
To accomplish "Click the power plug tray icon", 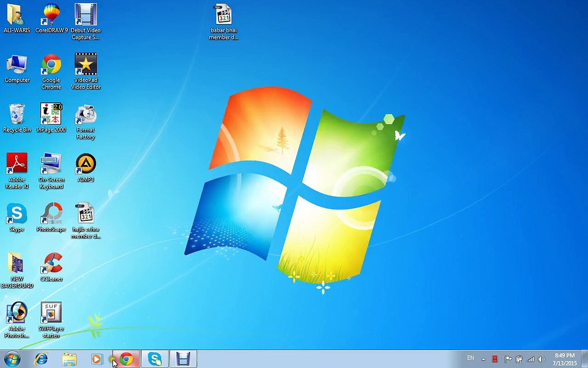I will [520, 359].
